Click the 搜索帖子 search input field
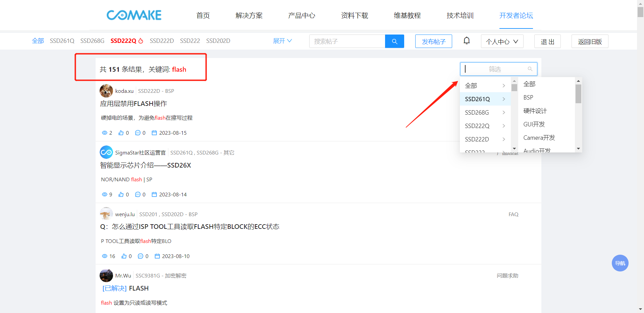The width and height of the screenshot is (644, 313). [x=347, y=42]
